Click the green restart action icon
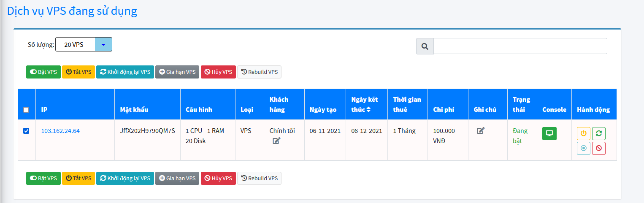Image resolution: width=644 pixels, height=203 pixels. 599,133
